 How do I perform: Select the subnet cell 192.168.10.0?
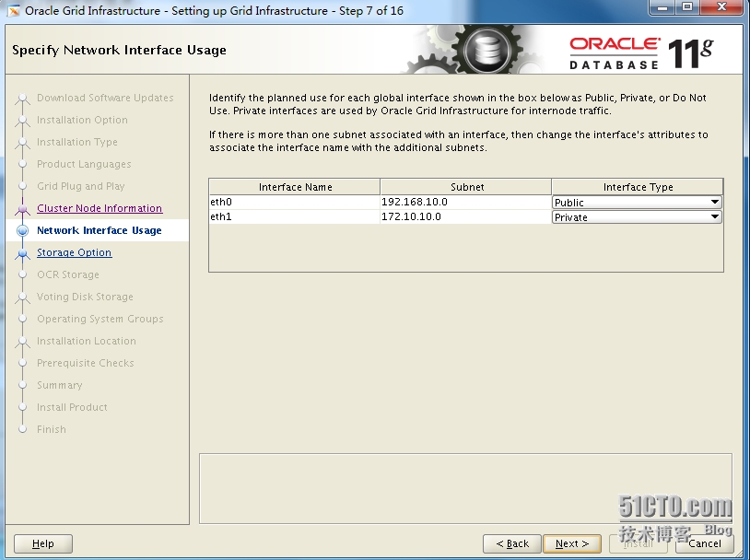click(x=466, y=203)
